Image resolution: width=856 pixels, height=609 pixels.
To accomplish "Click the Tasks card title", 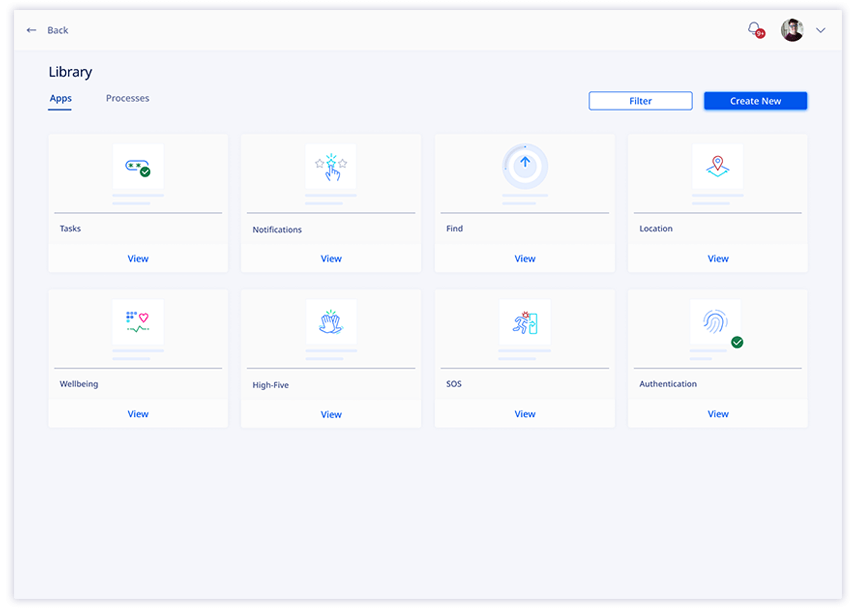I will (70, 229).
